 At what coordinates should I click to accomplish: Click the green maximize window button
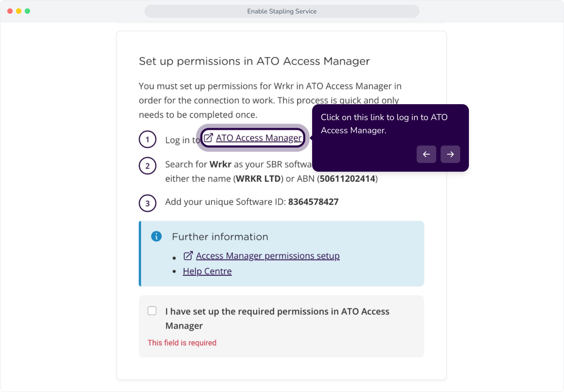coord(28,11)
